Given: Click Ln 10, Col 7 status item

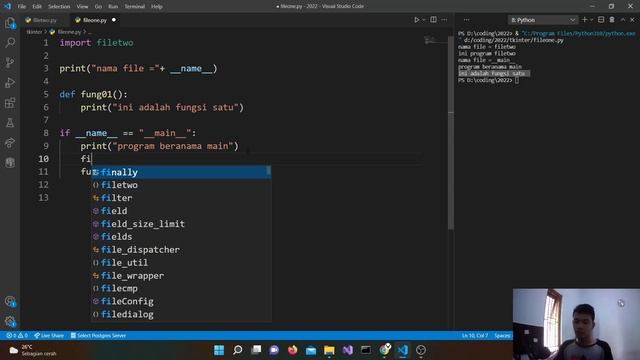Looking at the screenshot, I should [475, 336].
